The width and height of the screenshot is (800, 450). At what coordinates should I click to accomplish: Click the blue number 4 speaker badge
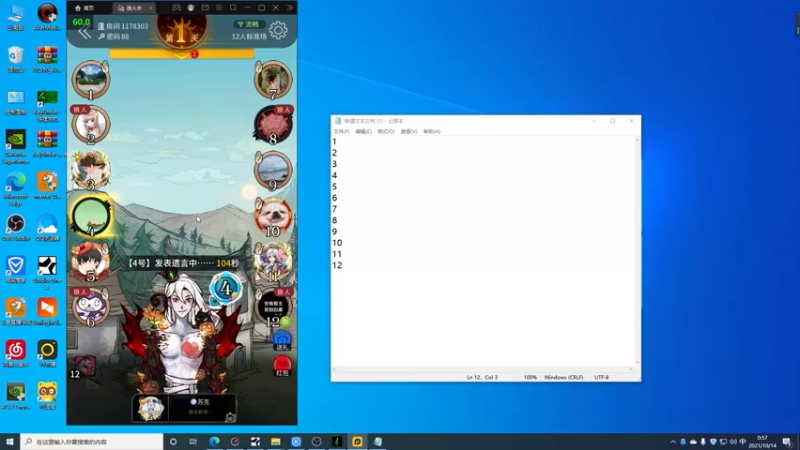pyautogui.click(x=226, y=288)
